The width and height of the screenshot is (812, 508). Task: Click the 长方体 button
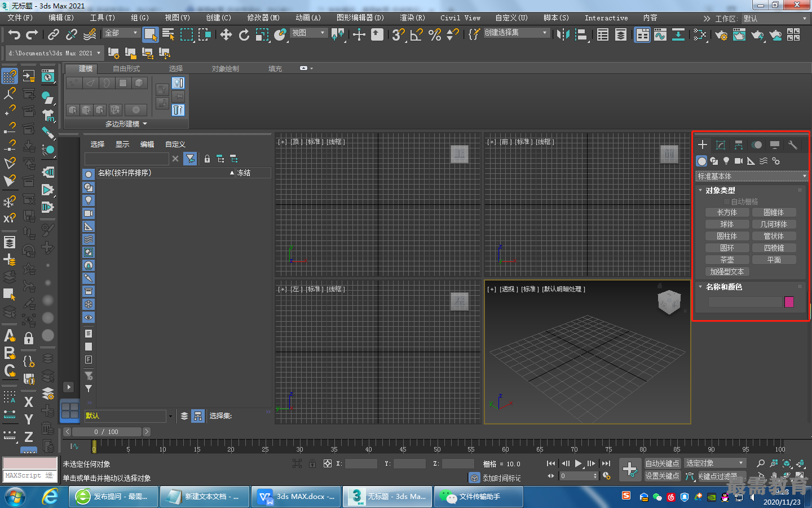727,212
